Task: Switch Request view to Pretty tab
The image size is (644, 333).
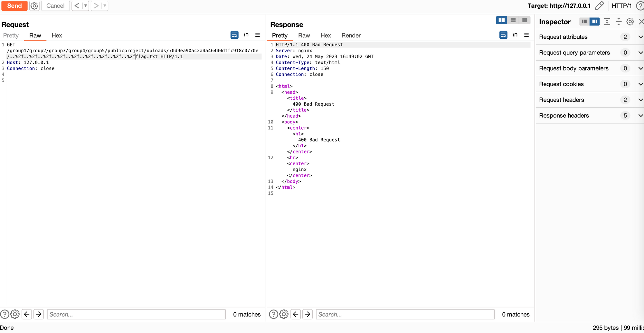Action: [11, 35]
